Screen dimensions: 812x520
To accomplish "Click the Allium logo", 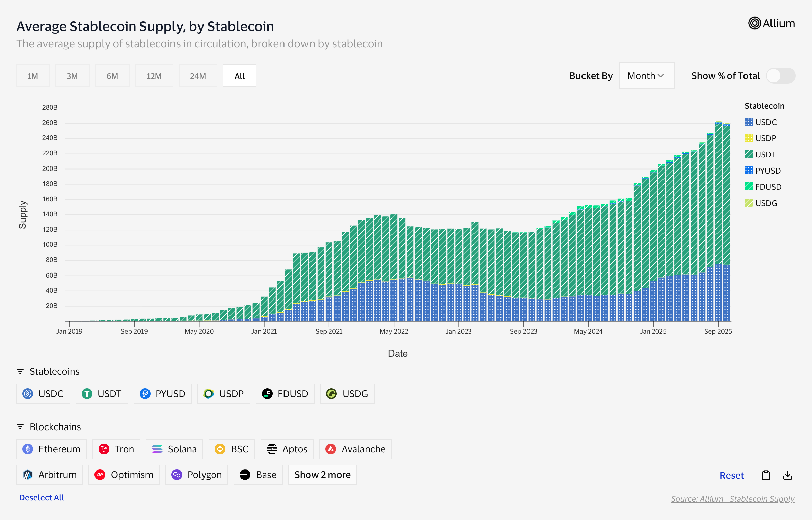I will click(771, 23).
